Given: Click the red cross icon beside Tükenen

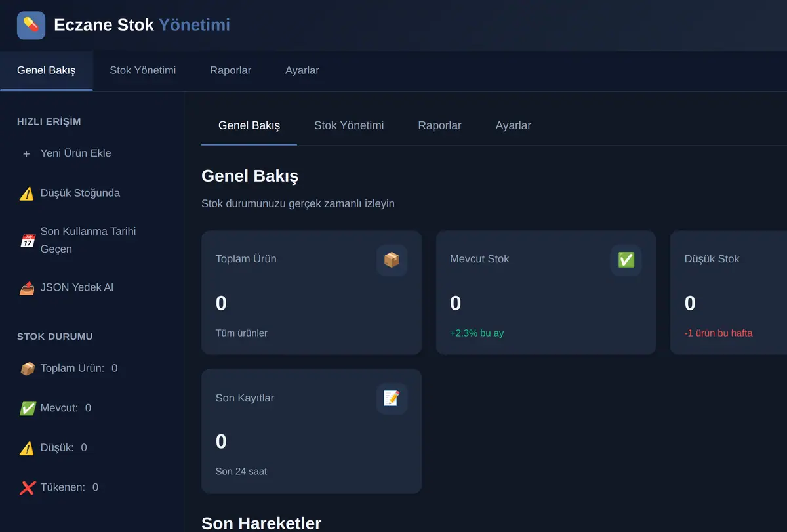Looking at the screenshot, I should coord(27,487).
